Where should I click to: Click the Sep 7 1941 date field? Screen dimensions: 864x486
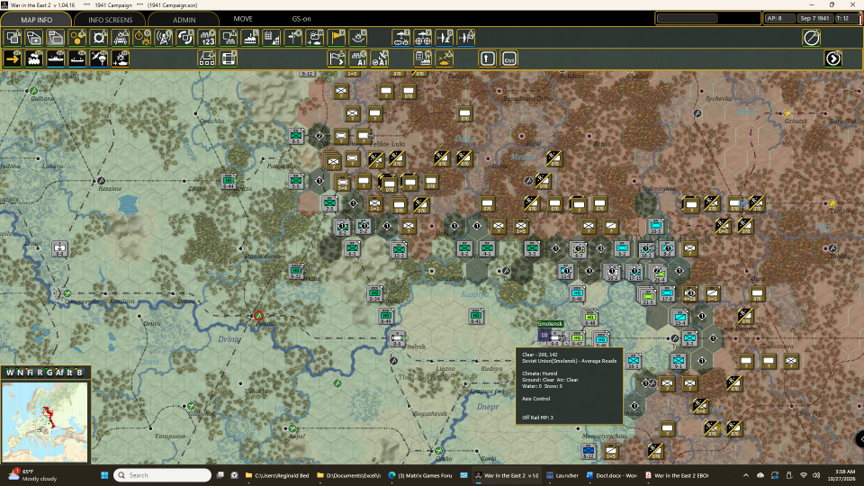point(814,18)
